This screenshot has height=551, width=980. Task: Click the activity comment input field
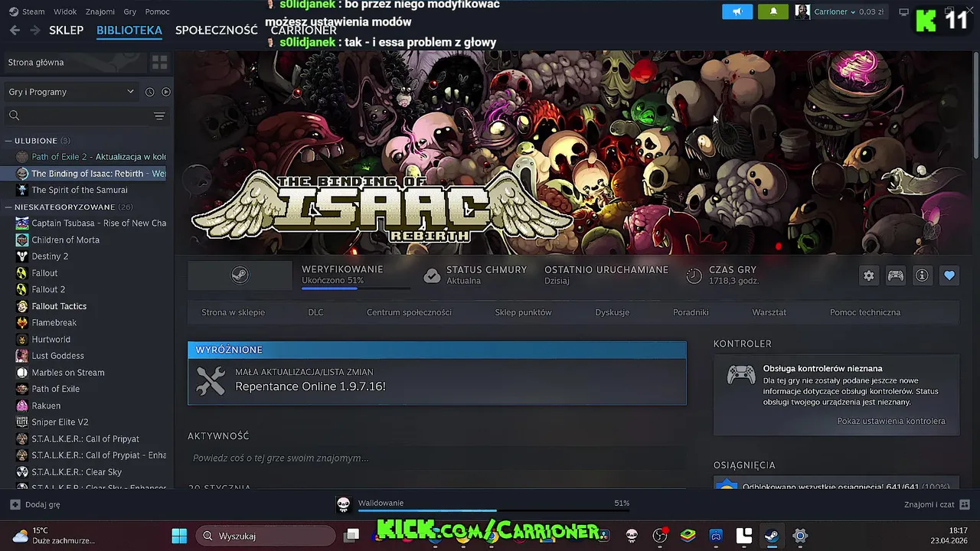pyautogui.click(x=436, y=458)
